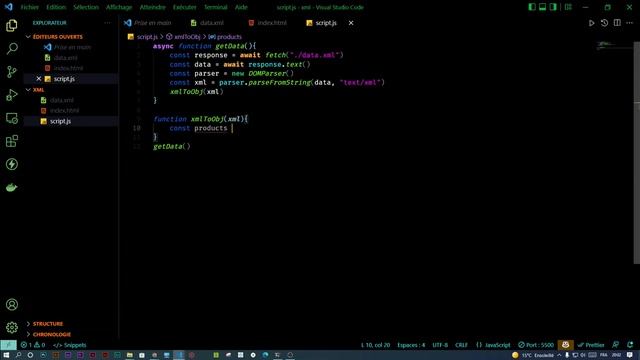Screen dimensions: 640x360
Task: Split the editor to the right
Action: point(617,23)
